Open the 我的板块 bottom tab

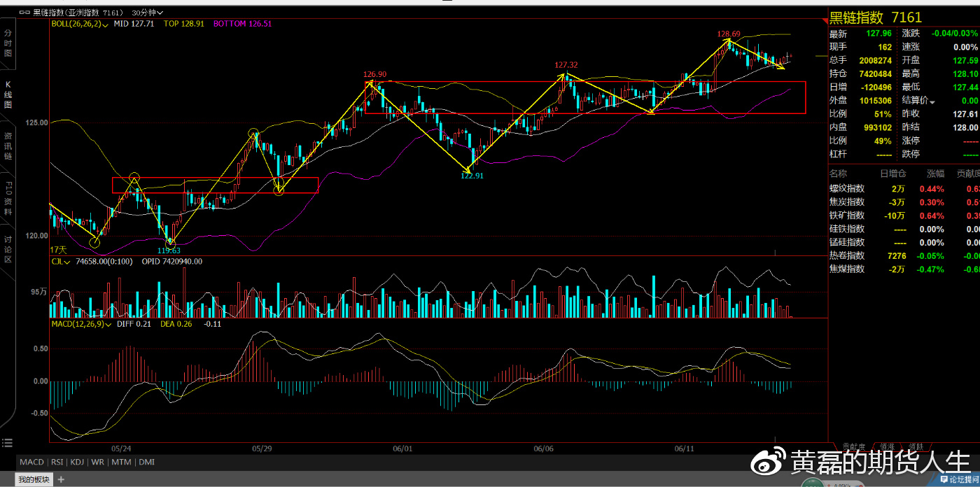coord(34,479)
